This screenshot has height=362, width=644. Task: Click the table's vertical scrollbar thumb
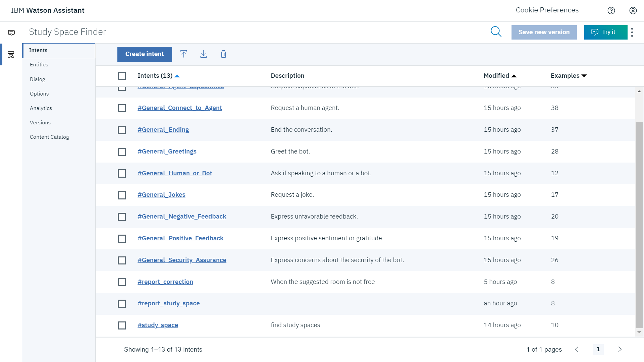pos(639,225)
